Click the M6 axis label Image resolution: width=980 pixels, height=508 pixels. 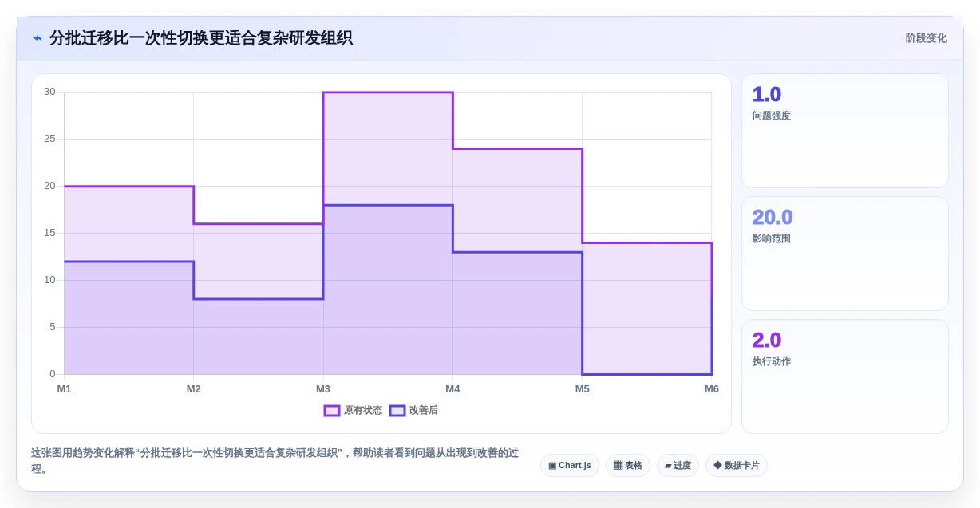(x=711, y=389)
